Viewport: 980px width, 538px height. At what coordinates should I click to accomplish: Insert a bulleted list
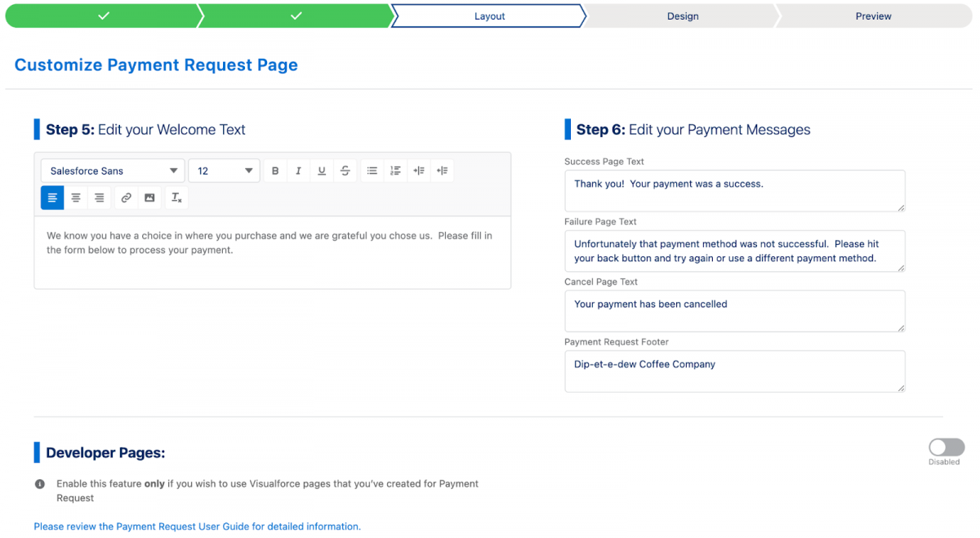(x=372, y=171)
